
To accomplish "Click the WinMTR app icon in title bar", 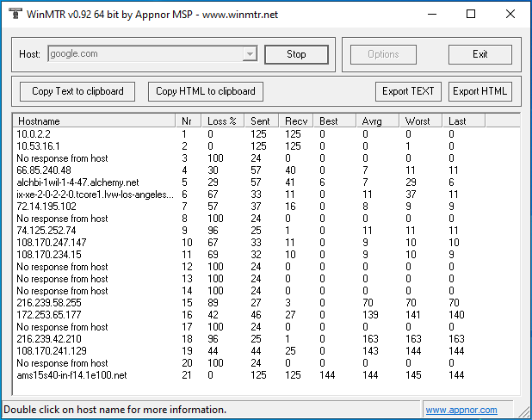I will pyautogui.click(x=15, y=14).
